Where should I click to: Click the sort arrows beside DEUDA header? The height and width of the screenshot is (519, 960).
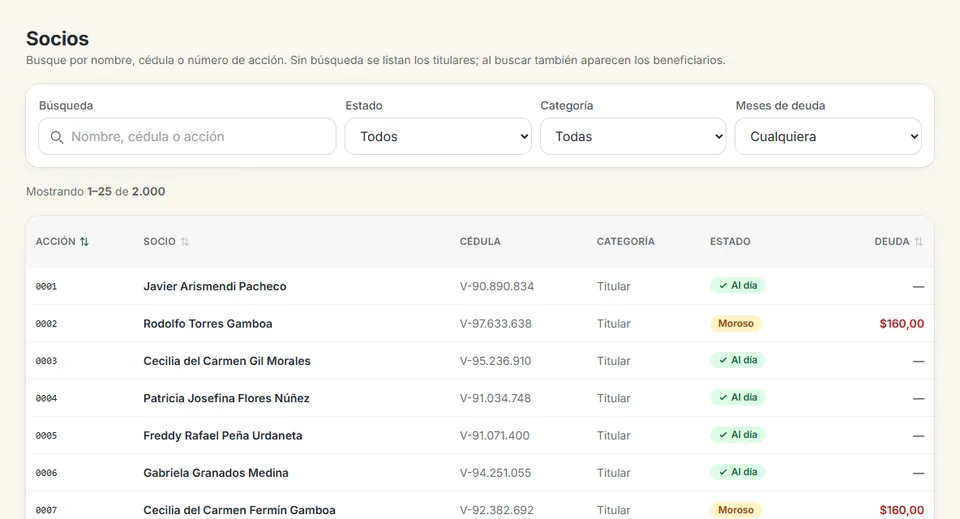tap(918, 242)
